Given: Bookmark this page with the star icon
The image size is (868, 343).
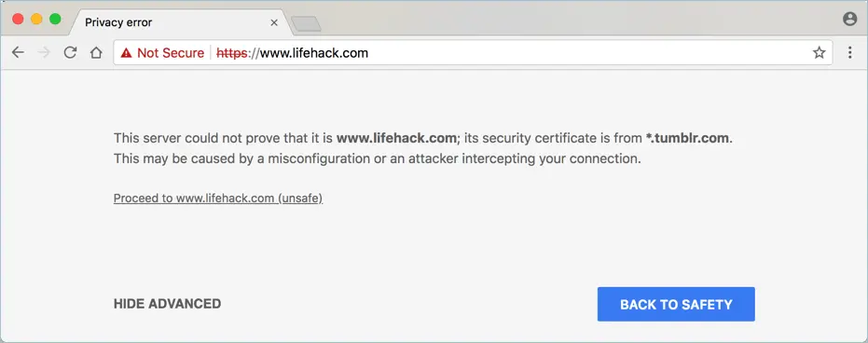Looking at the screenshot, I should [819, 52].
